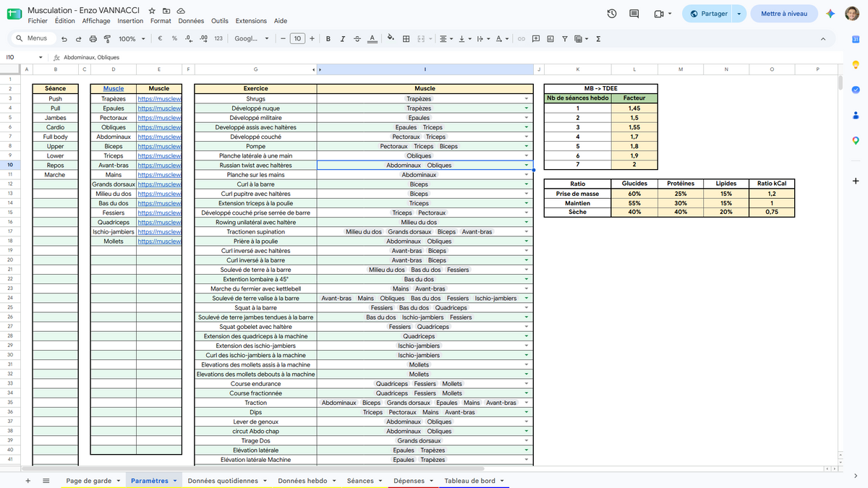Open the cell name box dropdown

[x=41, y=57]
